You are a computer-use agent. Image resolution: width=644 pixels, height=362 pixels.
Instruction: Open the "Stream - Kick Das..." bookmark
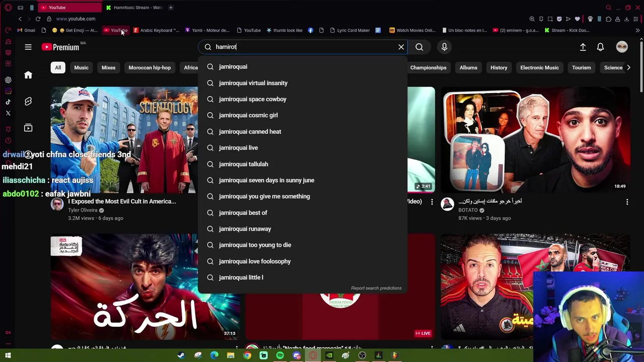point(567,30)
